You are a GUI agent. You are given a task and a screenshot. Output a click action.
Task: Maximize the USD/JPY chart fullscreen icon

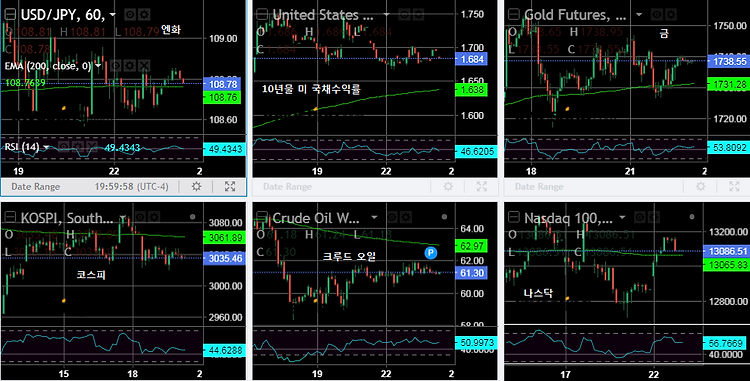pos(230,186)
